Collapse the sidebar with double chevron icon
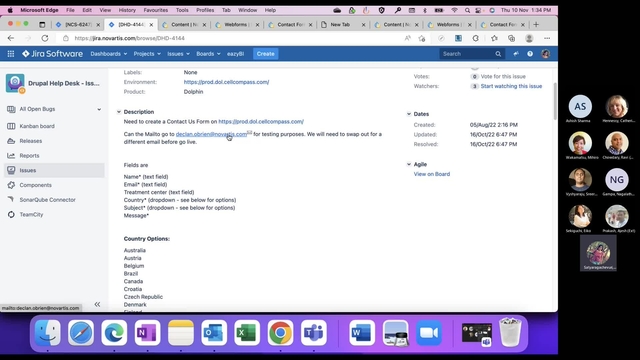Image resolution: width=640 pixels, height=360 pixels. (97, 304)
